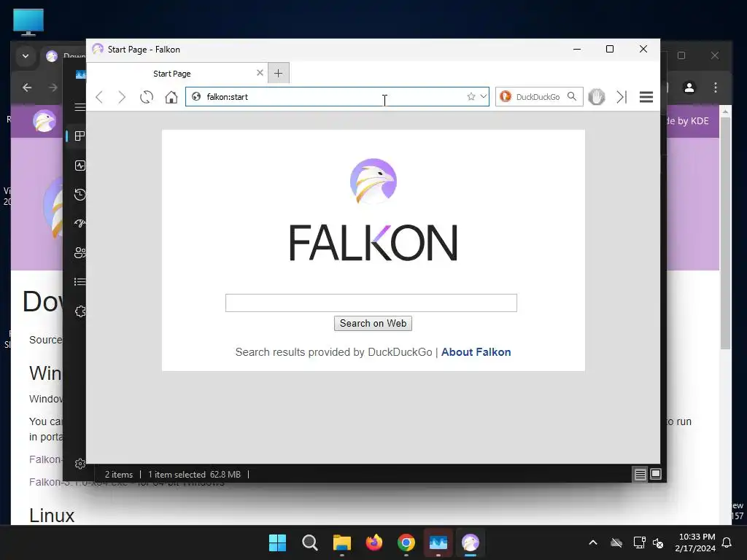Click the Falkon bird logo on start page
The height and width of the screenshot is (560, 747).
pos(373,182)
